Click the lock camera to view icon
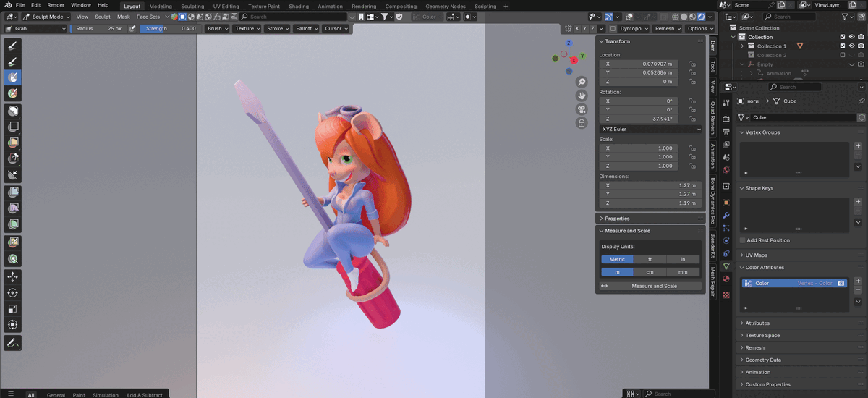Viewport: 868px width, 398px height. 582,123
